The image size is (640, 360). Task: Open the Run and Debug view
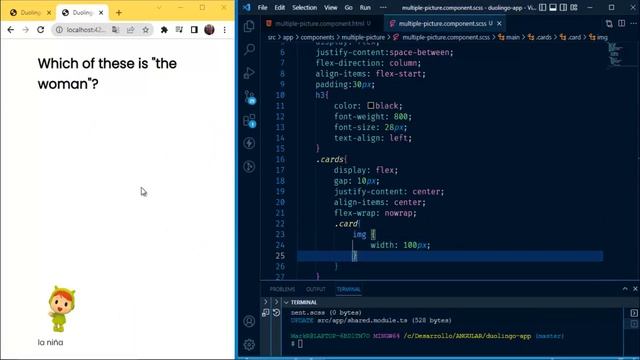(x=249, y=73)
